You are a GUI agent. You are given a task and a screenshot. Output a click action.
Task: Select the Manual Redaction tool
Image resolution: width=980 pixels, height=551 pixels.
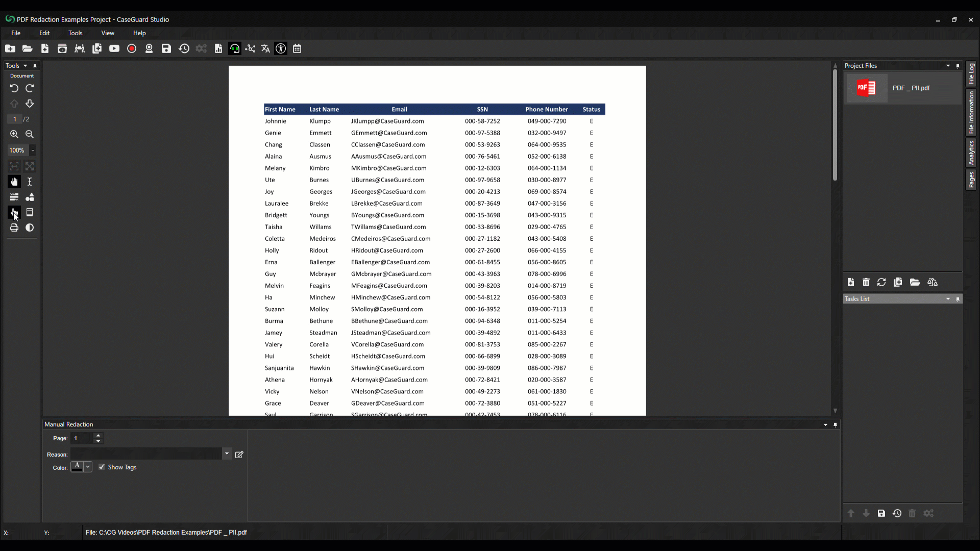coord(14,212)
